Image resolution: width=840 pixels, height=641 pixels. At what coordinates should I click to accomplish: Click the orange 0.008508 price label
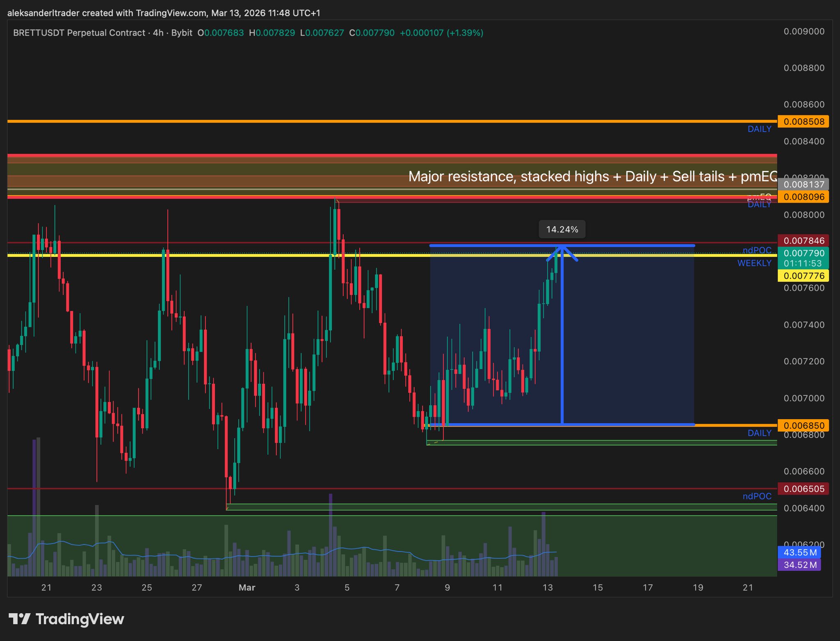pyautogui.click(x=803, y=121)
